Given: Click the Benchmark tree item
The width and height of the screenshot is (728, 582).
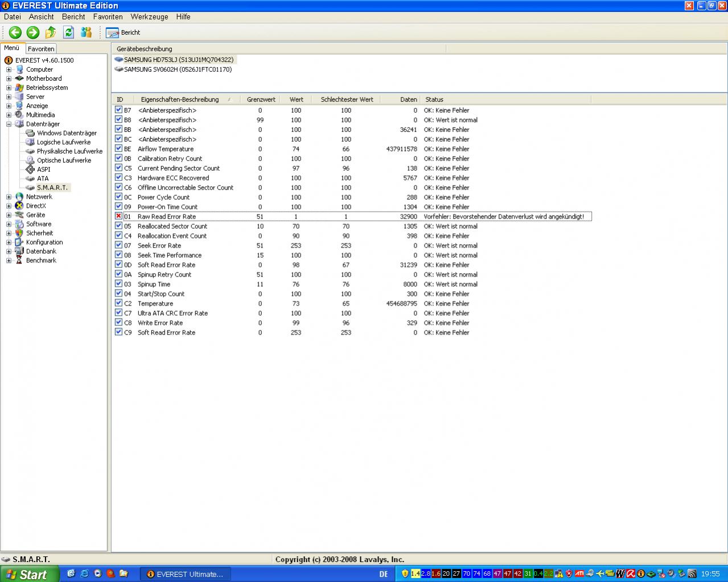Looking at the screenshot, I should pos(41,261).
